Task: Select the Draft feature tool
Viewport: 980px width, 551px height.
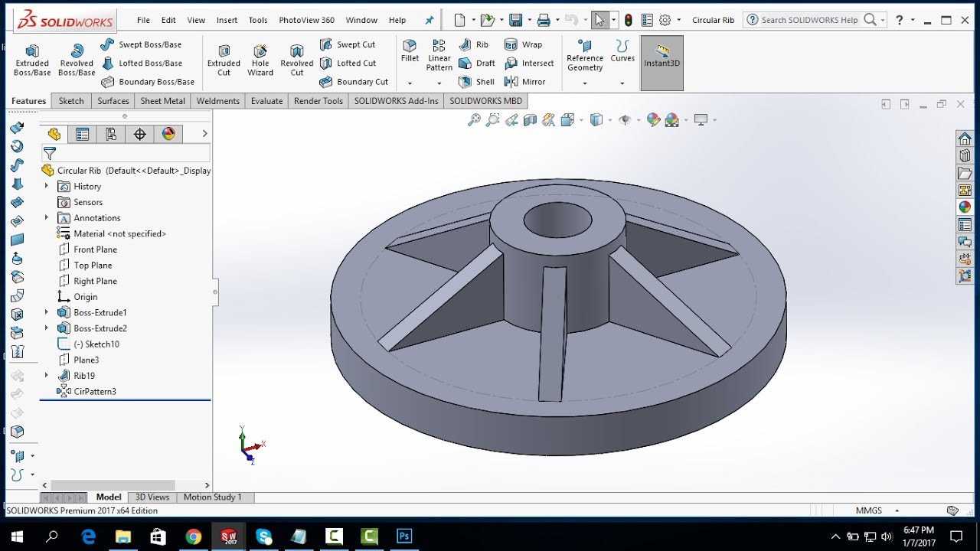Action: point(477,63)
